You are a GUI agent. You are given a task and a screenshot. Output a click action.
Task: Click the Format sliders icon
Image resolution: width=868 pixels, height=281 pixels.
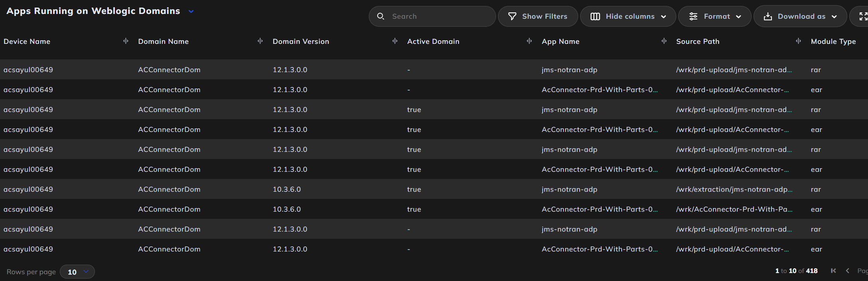693,16
